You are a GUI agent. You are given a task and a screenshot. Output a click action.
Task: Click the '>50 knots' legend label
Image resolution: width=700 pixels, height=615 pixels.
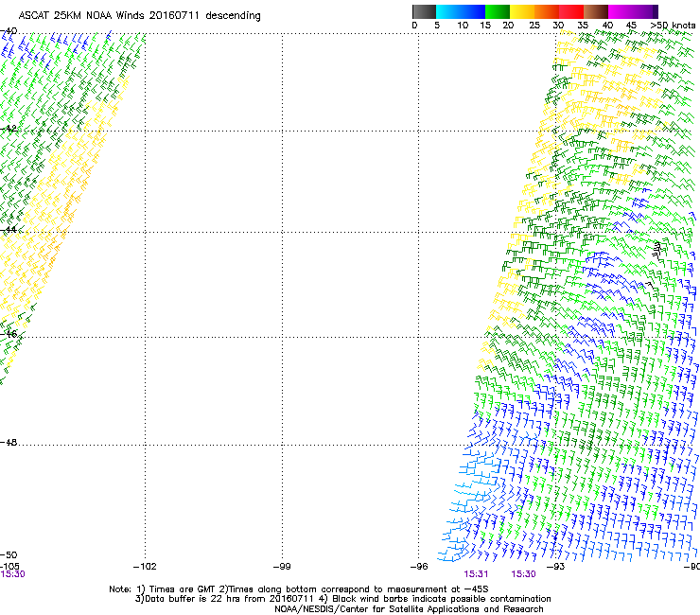click(x=673, y=26)
